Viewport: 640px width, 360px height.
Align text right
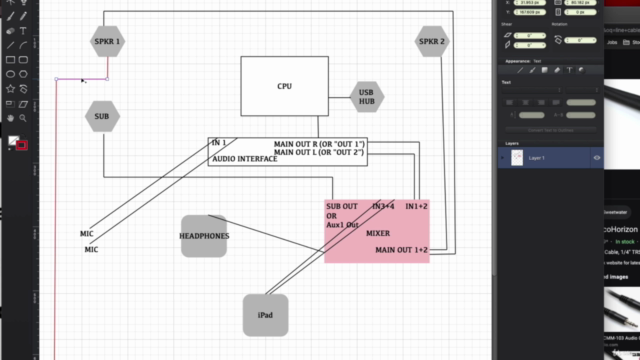[x=541, y=102]
